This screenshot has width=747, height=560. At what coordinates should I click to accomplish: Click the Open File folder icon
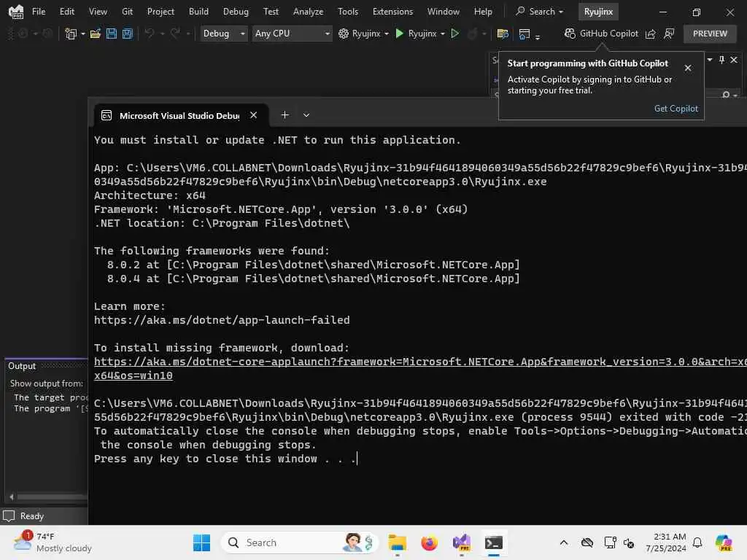click(x=96, y=34)
